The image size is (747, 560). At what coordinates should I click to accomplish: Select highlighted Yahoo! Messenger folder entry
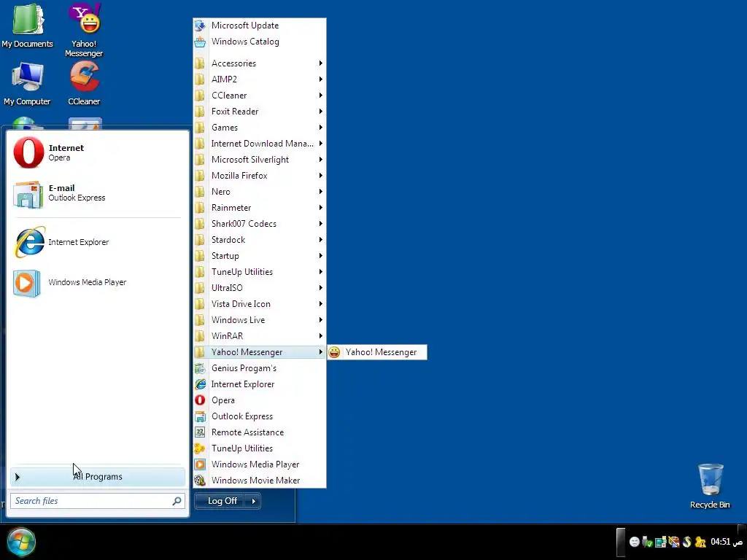coord(260,352)
